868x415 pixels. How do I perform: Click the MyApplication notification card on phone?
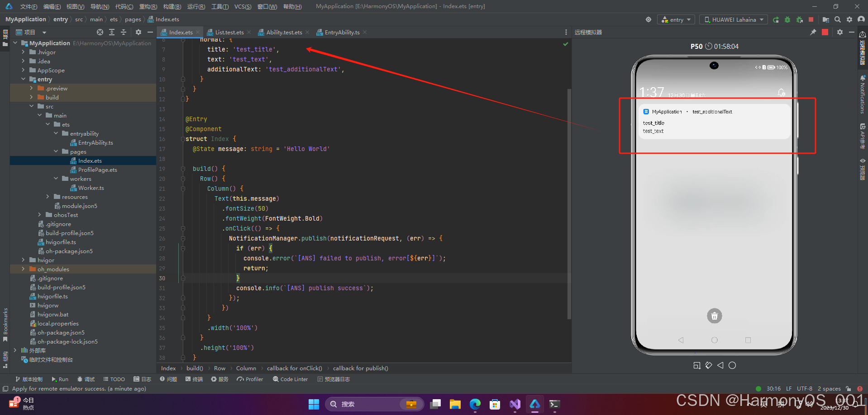point(714,122)
